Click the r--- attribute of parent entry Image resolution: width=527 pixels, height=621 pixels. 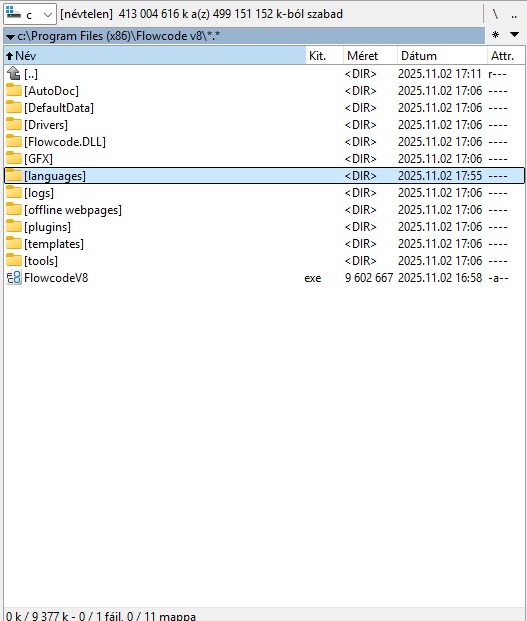(497, 74)
